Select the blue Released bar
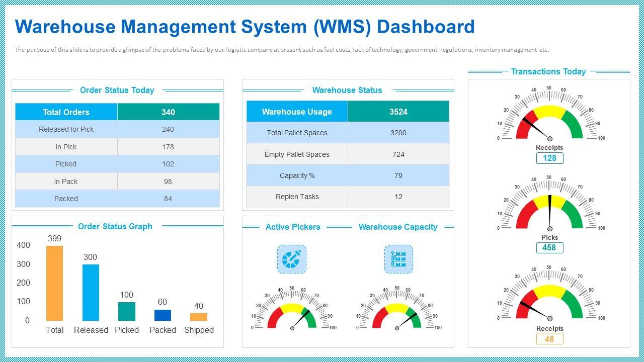644x362 pixels. click(91, 293)
